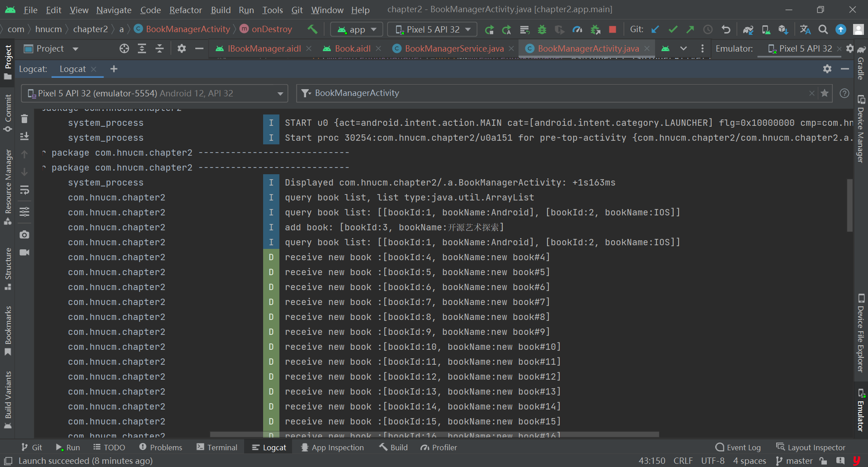The width and height of the screenshot is (868, 467).
Task: Click the Translate icon in toolbar
Action: [805, 29]
